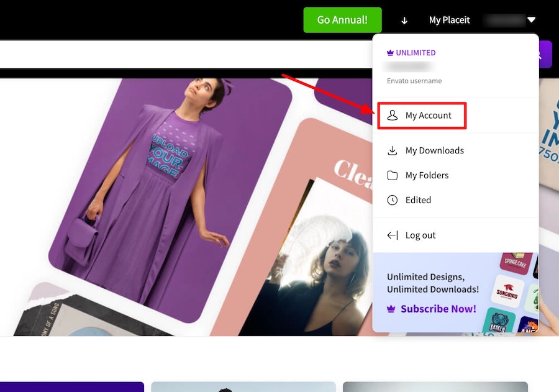Viewport: 559px width, 392px height.
Task: Click the download arrow icon in header
Action: 404,21
